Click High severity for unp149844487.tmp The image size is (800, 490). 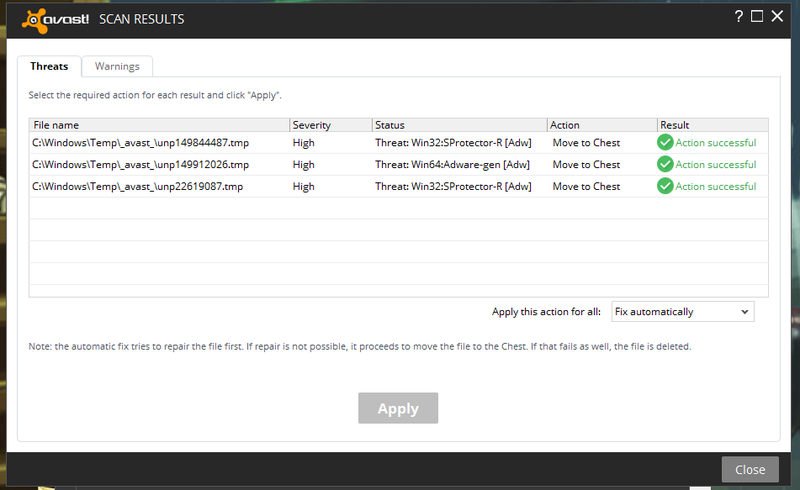click(304, 143)
